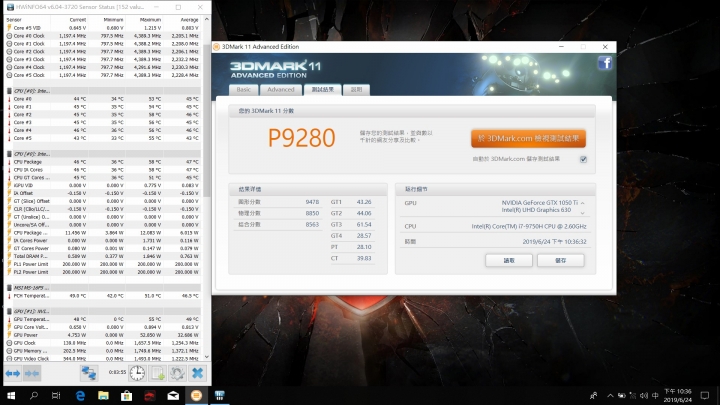
Task: Click the taskbar search magnifier
Action: tap(34, 396)
